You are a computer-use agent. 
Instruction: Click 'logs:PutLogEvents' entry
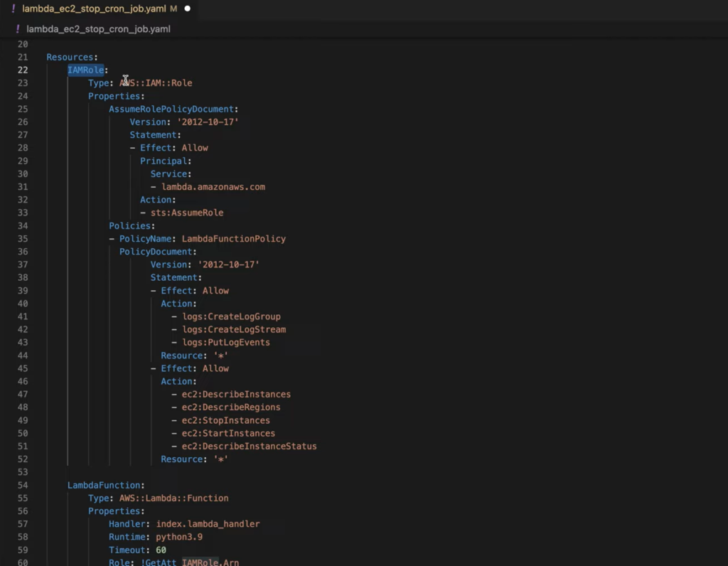pyautogui.click(x=226, y=343)
